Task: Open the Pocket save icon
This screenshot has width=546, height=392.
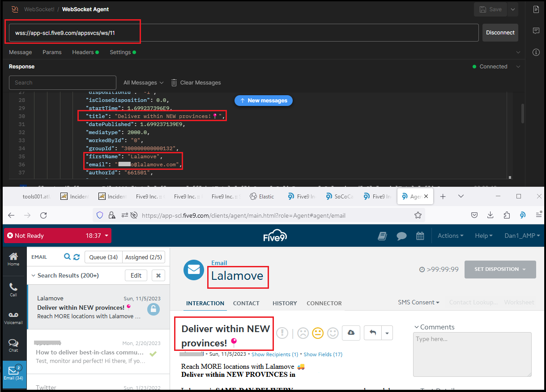Action: point(474,215)
